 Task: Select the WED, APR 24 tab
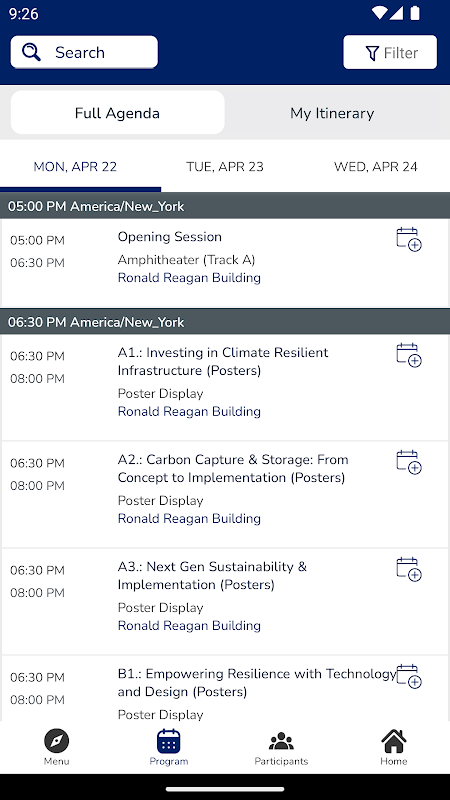376,167
